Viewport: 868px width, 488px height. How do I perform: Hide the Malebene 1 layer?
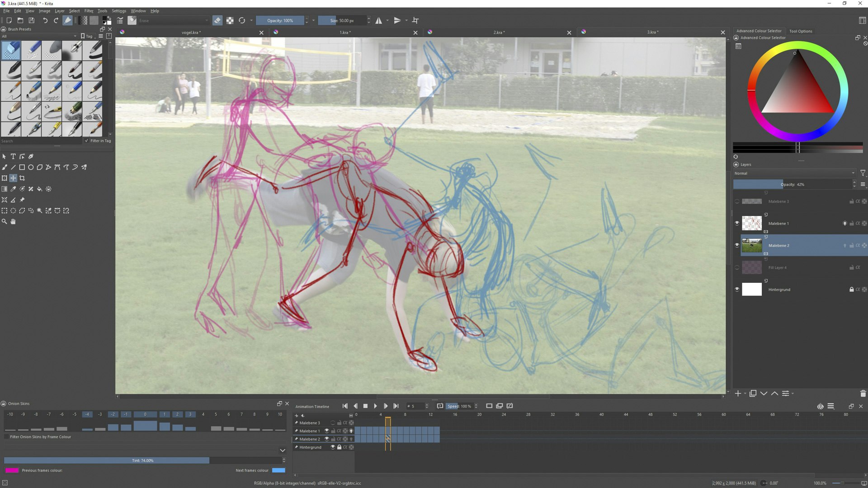coord(737,223)
